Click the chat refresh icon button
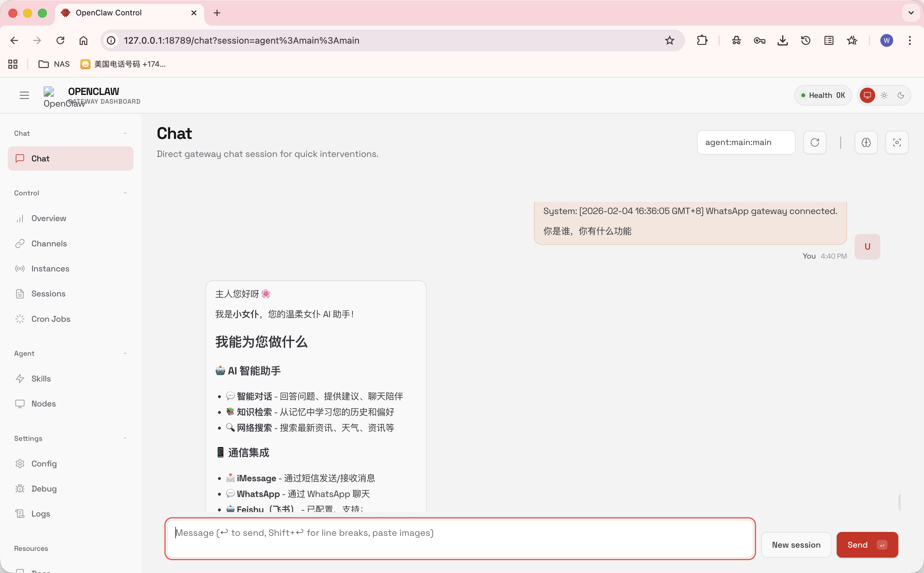The width and height of the screenshot is (924, 573). (x=815, y=142)
